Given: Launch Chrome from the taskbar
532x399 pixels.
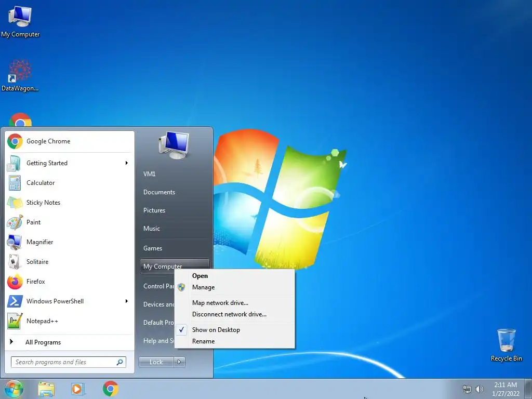Looking at the screenshot, I should click(x=111, y=389).
